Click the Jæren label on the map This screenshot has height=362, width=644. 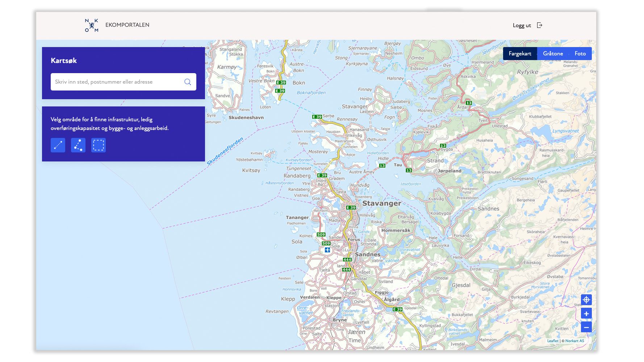tap(357, 332)
